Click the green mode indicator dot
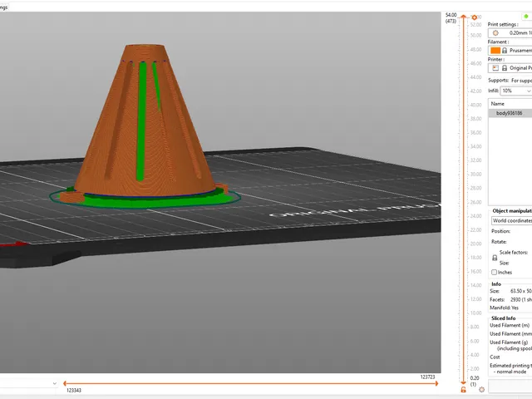532x399 pixels. coord(526,16)
